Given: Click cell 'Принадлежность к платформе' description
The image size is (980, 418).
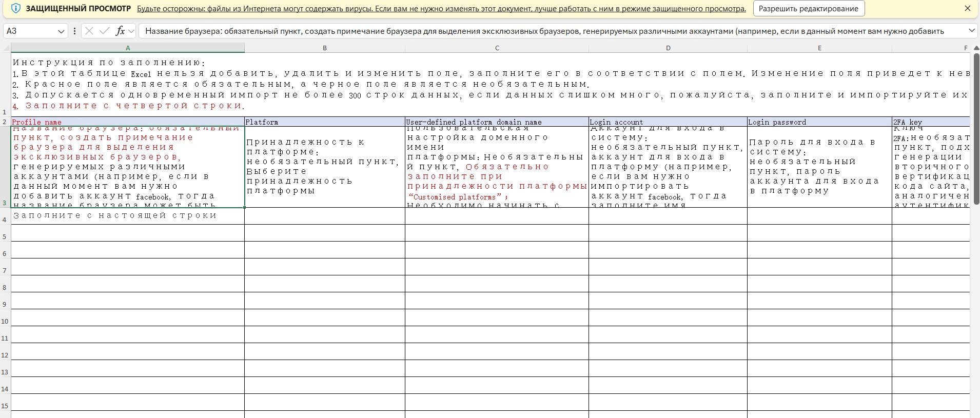Looking at the screenshot, I should point(325,167).
